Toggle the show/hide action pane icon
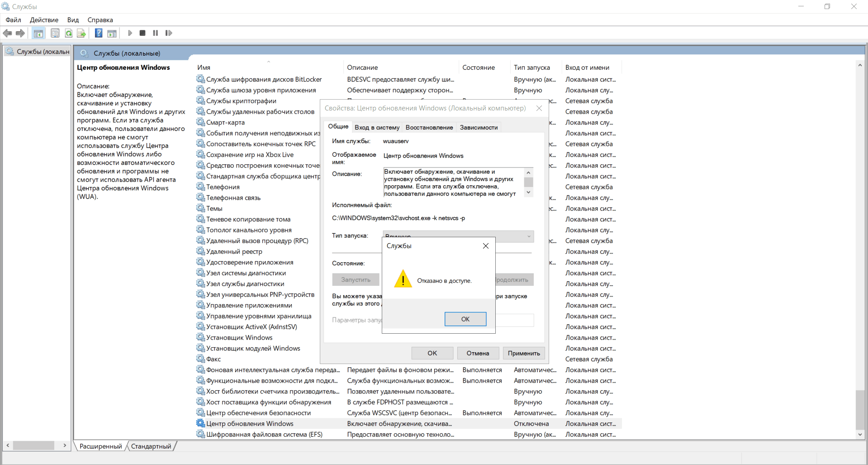Viewport: 868px width, 465px height. pos(112,33)
